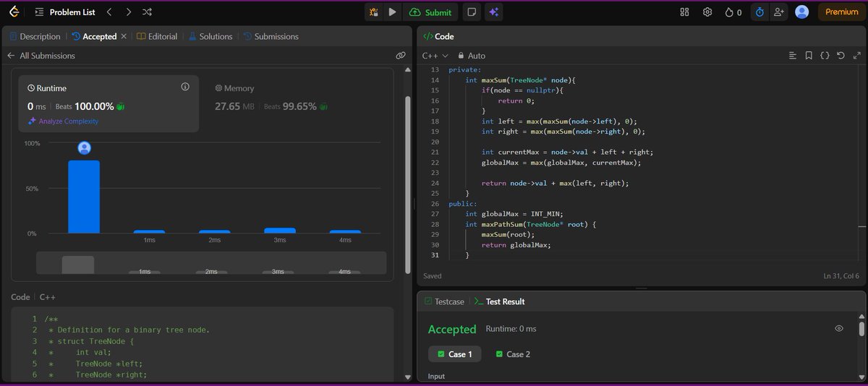This screenshot has width=868, height=386.
Task: Open the layout grid icon
Action: [x=685, y=12]
